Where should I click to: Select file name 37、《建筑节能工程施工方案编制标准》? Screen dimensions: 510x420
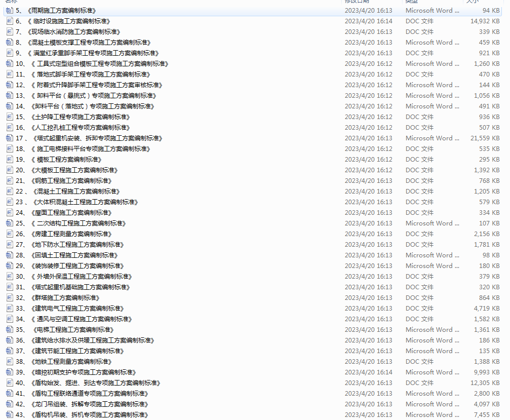69,351
